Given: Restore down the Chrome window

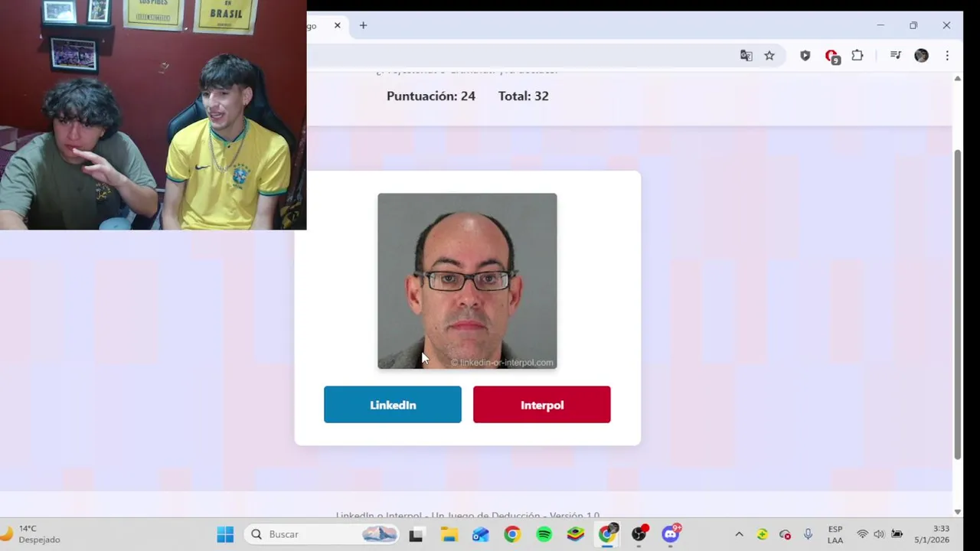Looking at the screenshot, I should (x=913, y=25).
